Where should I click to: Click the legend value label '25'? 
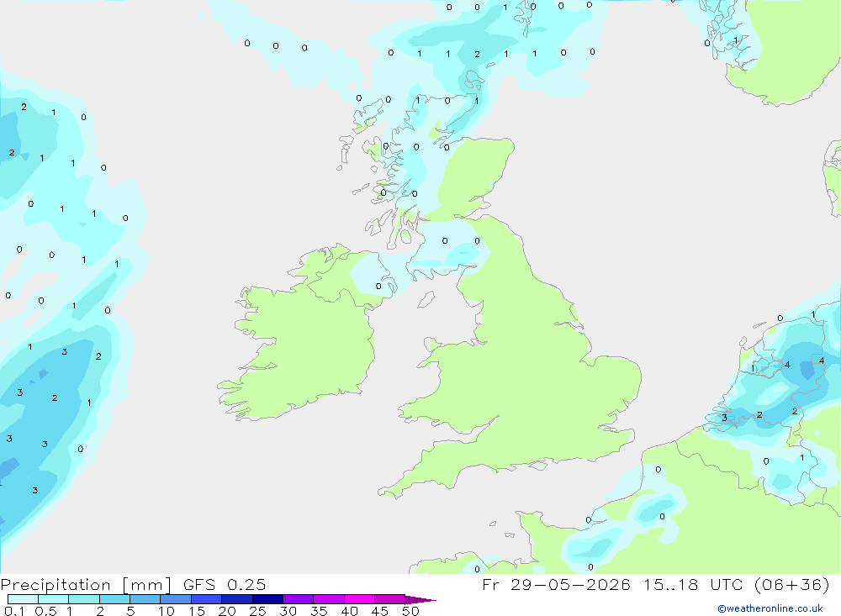click(x=257, y=611)
